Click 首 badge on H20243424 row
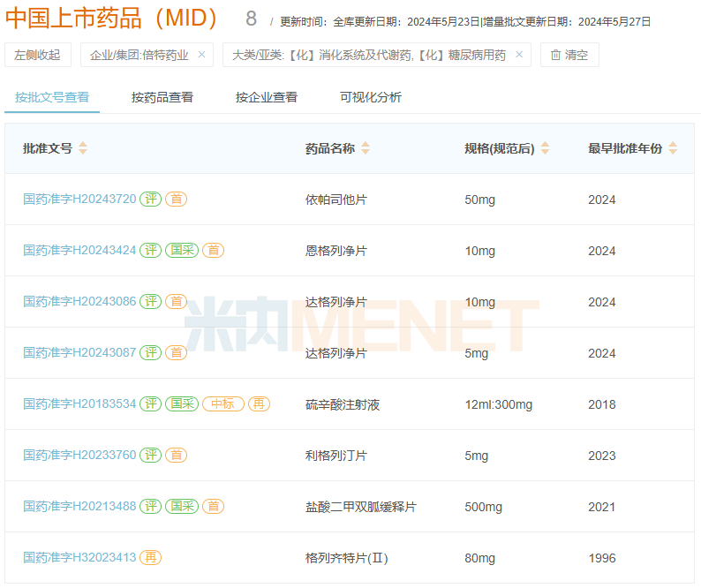 pyautogui.click(x=214, y=251)
